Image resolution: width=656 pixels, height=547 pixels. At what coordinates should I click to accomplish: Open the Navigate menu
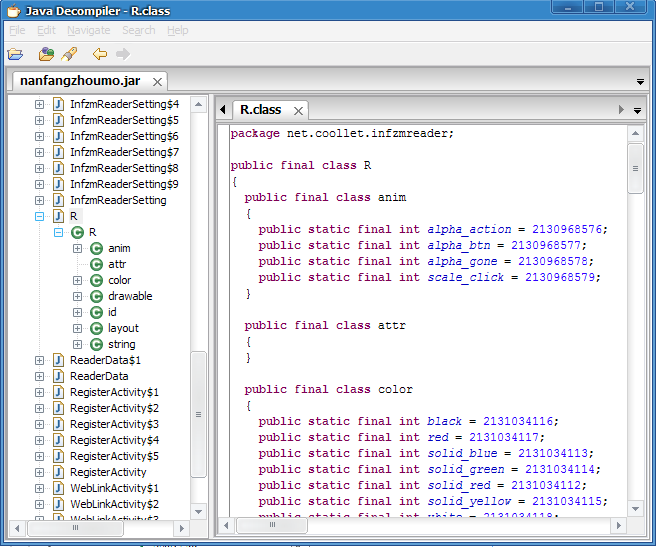89,31
